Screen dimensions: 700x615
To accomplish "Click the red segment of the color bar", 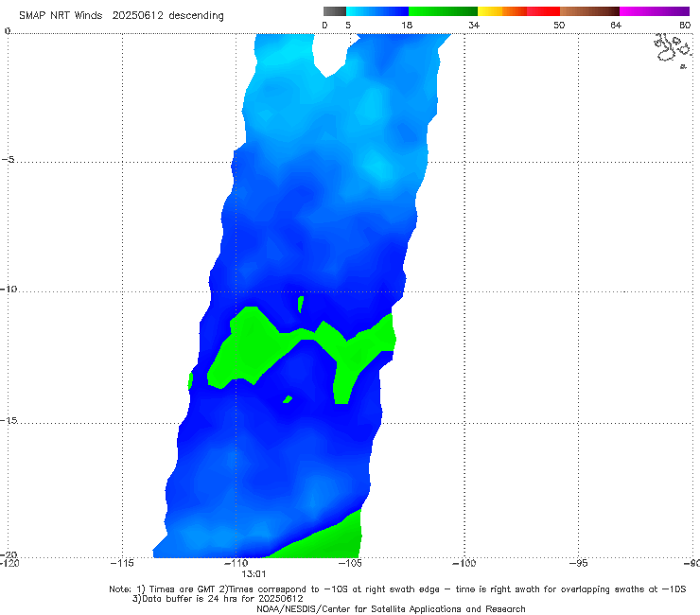I will pyautogui.click(x=543, y=11).
